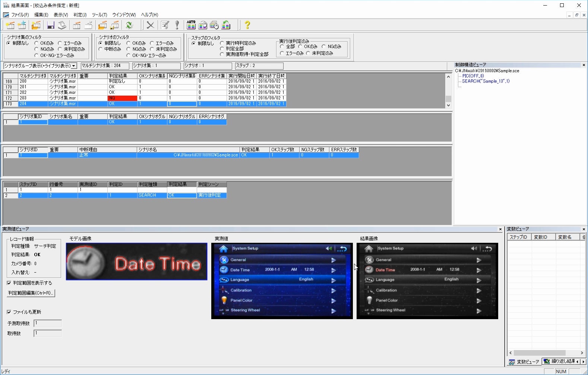Open the ファイル(F) menu
The width and height of the screenshot is (588, 375).
click(19, 15)
